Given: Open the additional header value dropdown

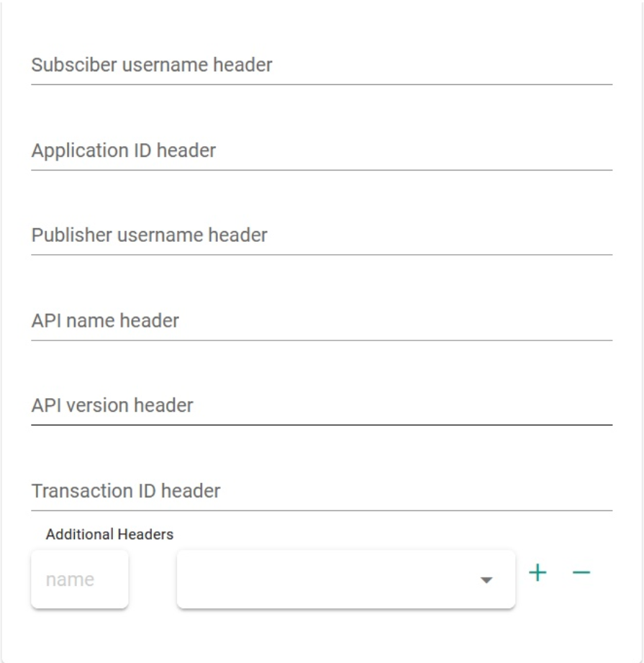Looking at the screenshot, I should coord(345,579).
